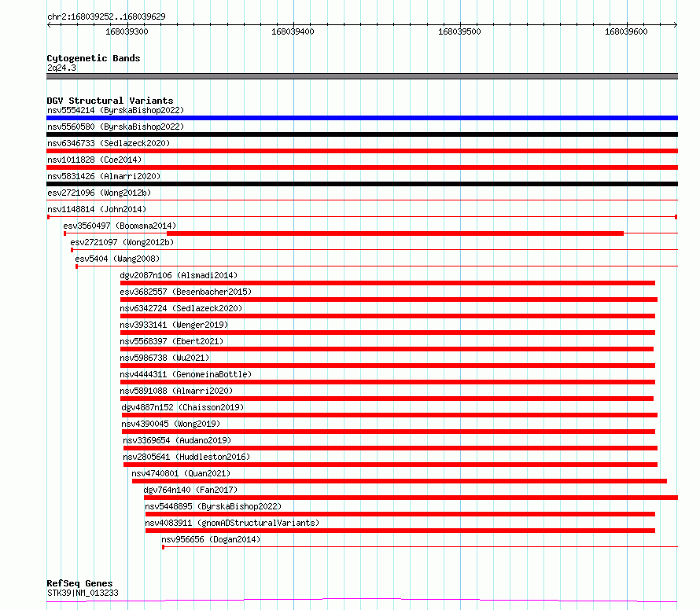The image size is (700, 610).
Task: Select nsv5448895 (ByrskaBishop2022) label
Action: [213, 506]
